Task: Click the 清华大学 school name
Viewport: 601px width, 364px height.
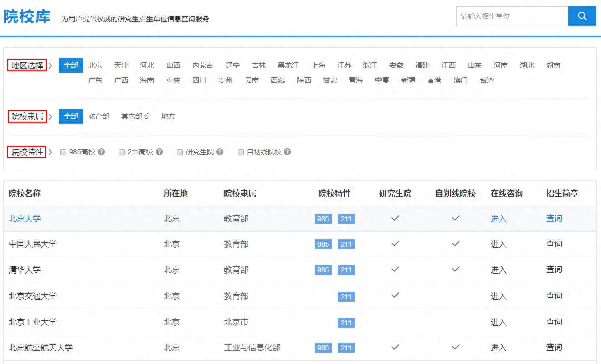Action: coord(25,270)
